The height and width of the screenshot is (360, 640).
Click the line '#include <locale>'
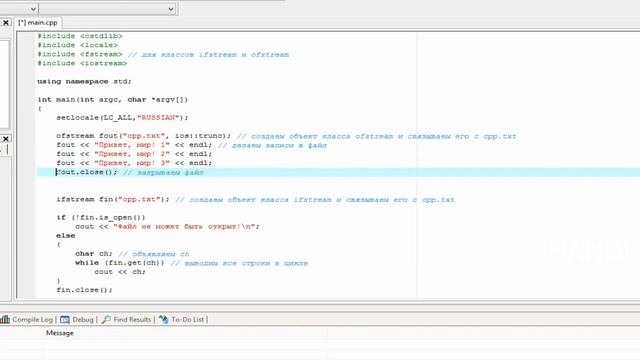[x=78, y=45]
